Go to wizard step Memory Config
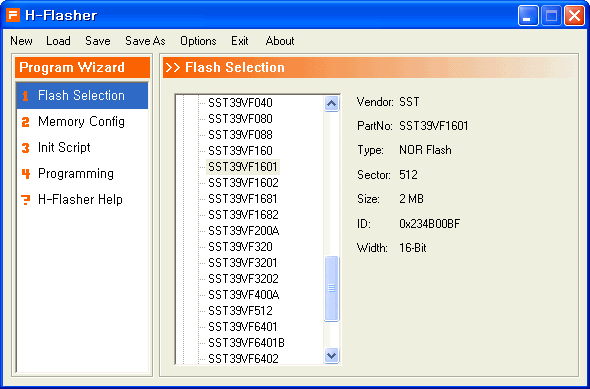The height and width of the screenshot is (389, 590). [x=82, y=122]
